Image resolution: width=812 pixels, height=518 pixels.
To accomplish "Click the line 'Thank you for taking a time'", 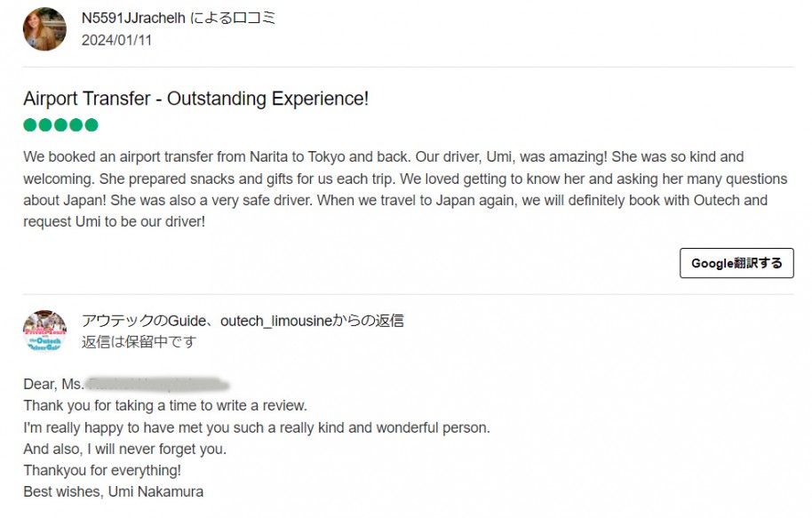I will tap(165, 406).
